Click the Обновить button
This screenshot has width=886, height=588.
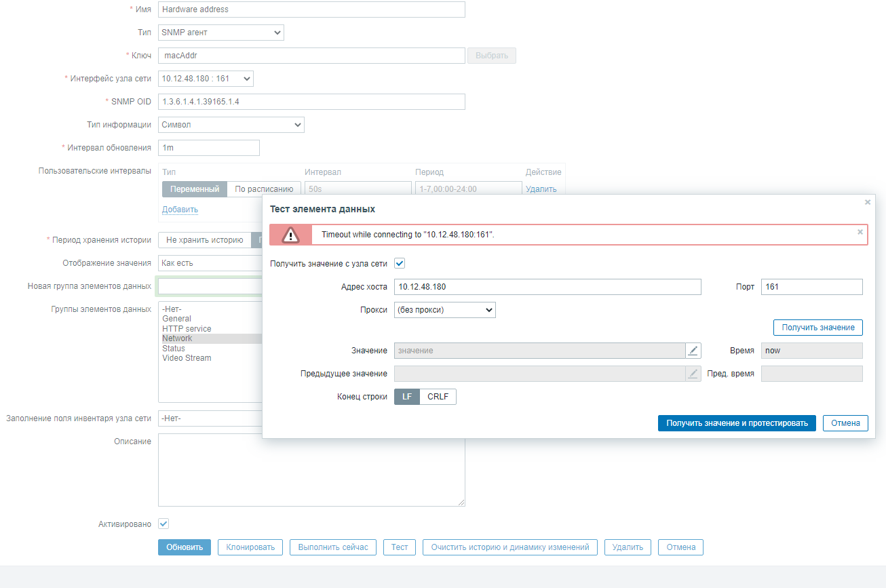(185, 547)
